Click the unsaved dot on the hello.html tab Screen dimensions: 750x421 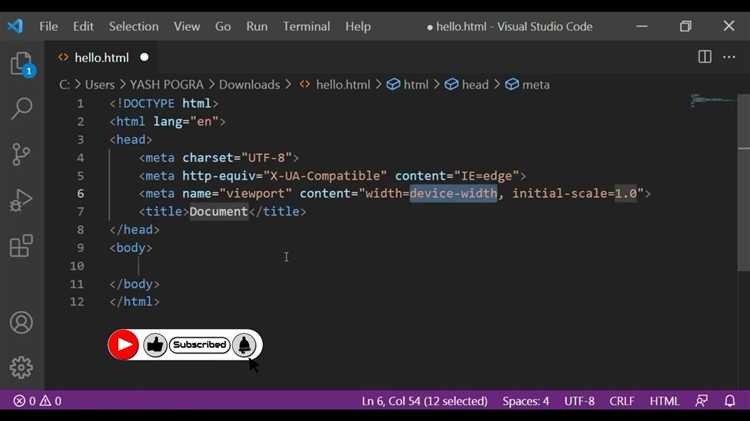pos(144,57)
